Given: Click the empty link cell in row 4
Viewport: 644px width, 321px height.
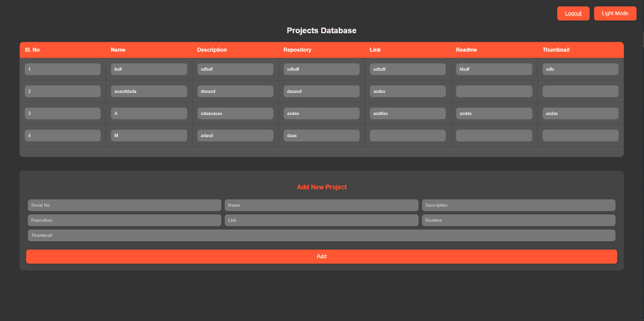Looking at the screenshot, I should coord(408,136).
